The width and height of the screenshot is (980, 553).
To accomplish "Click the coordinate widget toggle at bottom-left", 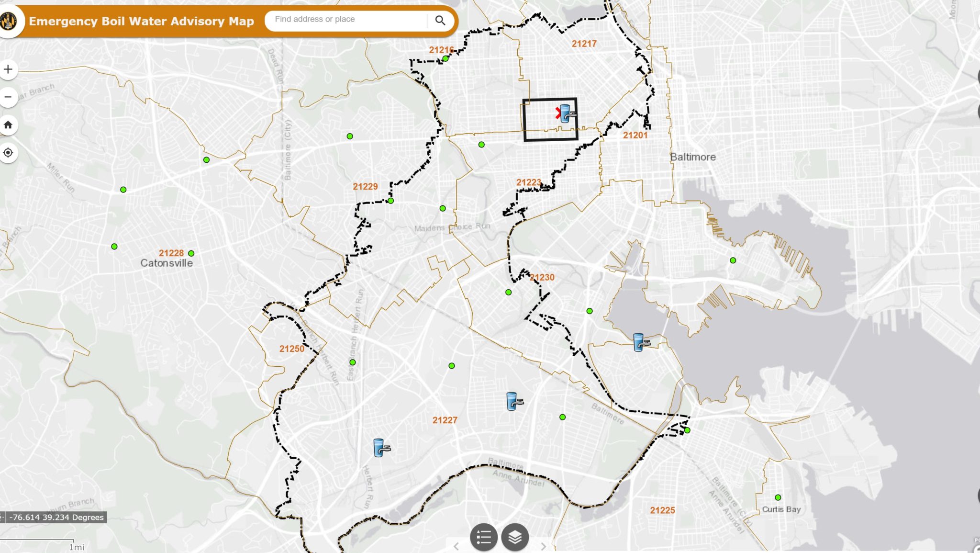I will pos(2,517).
